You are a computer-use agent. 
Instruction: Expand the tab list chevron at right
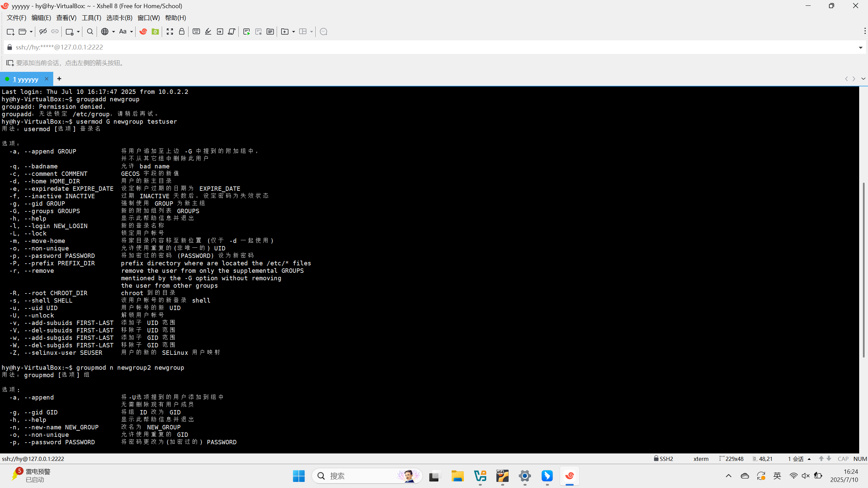pyautogui.click(x=863, y=79)
